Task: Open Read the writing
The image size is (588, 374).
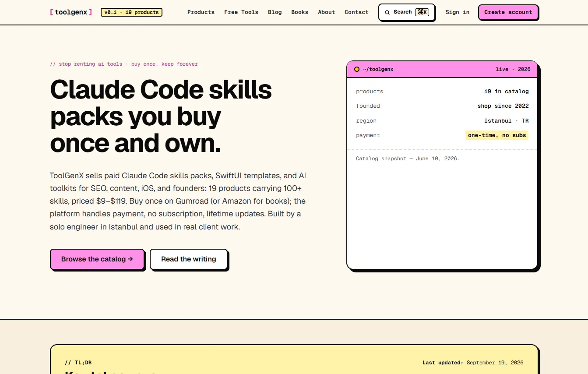Action: tap(189, 259)
